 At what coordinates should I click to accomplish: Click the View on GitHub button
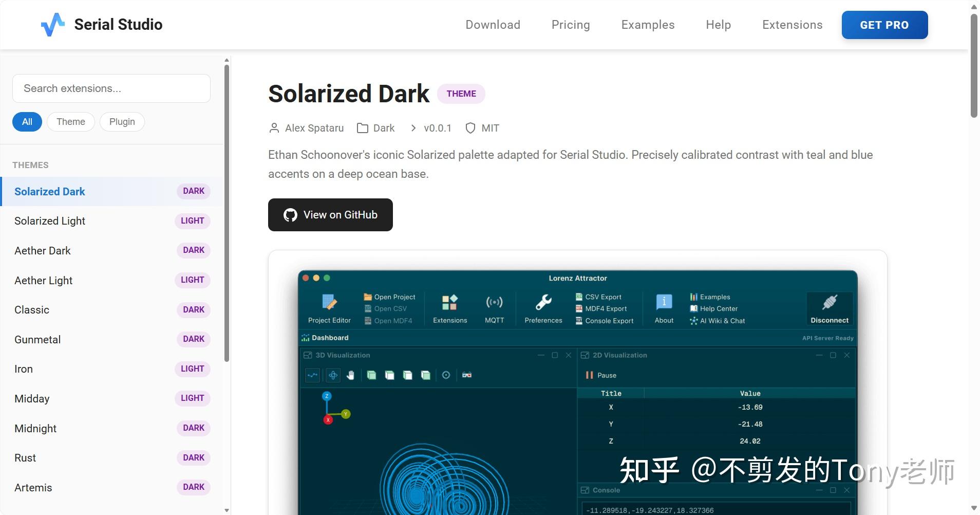(330, 215)
